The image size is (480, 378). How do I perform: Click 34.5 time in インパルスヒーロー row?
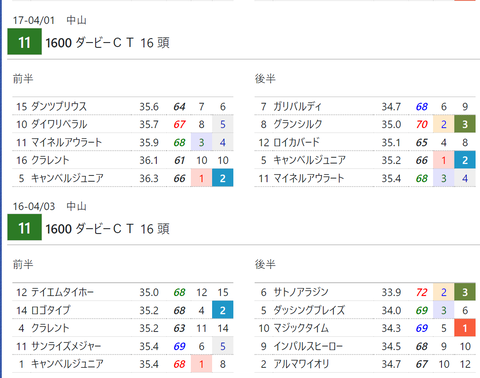pos(391,347)
